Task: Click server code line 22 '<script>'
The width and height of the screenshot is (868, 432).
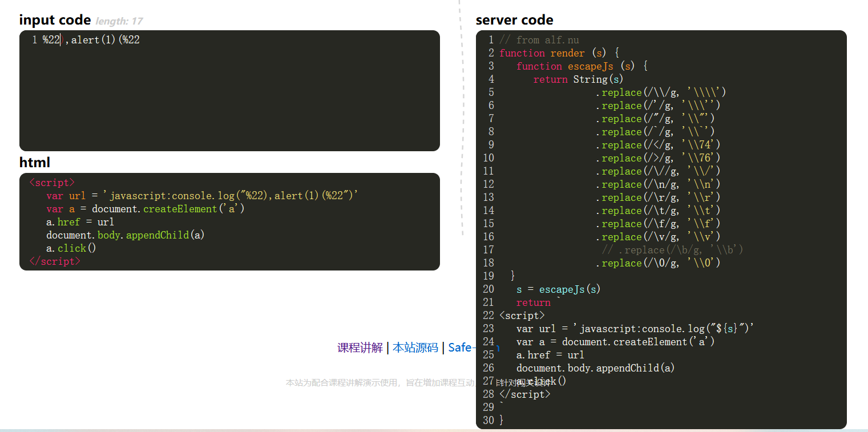Action: click(x=522, y=316)
